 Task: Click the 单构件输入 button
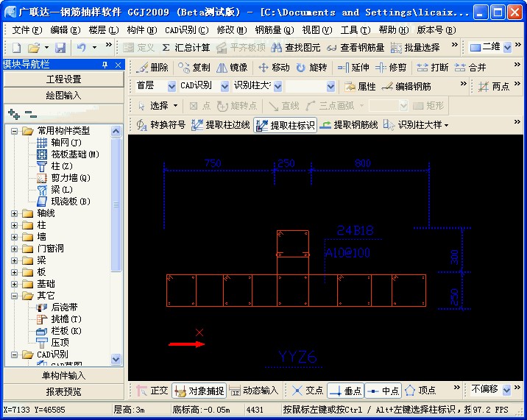63,375
